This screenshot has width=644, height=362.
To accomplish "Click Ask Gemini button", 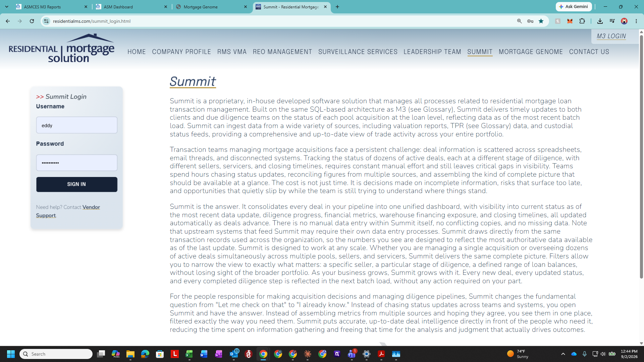I will tap(574, 7).
